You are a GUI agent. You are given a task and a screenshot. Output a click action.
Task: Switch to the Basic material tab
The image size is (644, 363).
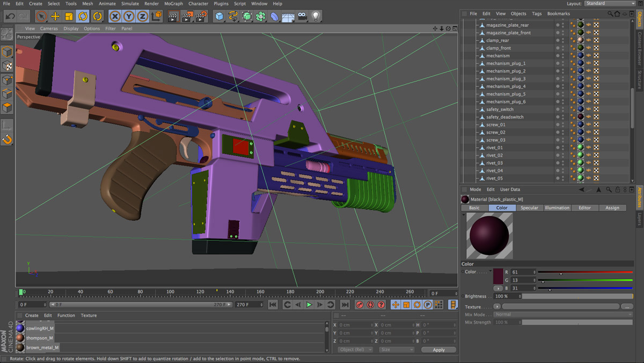(x=474, y=208)
